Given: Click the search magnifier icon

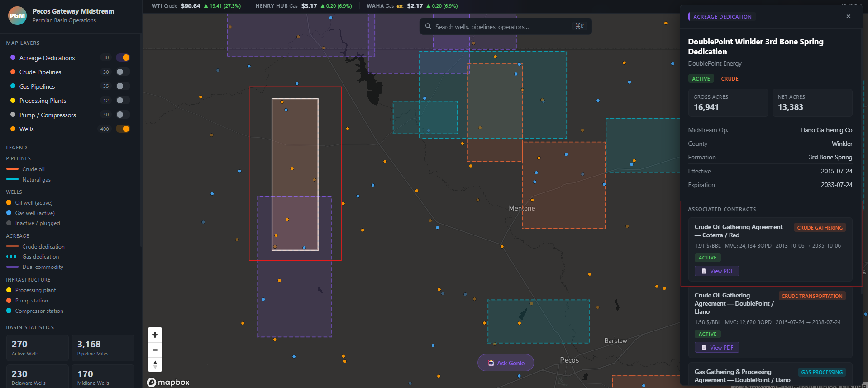Looking at the screenshot, I should [x=428, y=27].
